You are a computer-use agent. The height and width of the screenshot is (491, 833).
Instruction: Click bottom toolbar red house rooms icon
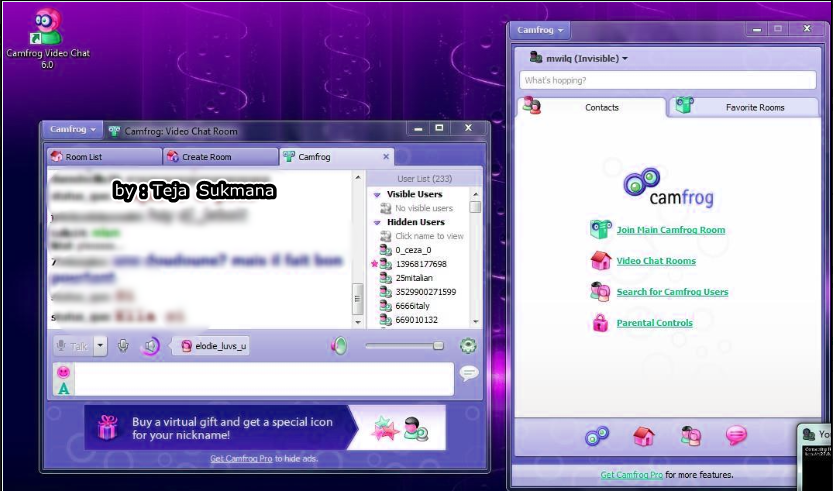click(643, 436)
